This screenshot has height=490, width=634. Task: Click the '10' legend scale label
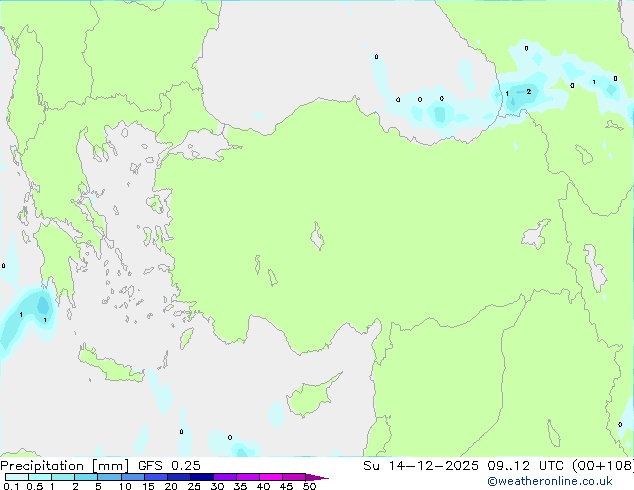coord(125,486)
